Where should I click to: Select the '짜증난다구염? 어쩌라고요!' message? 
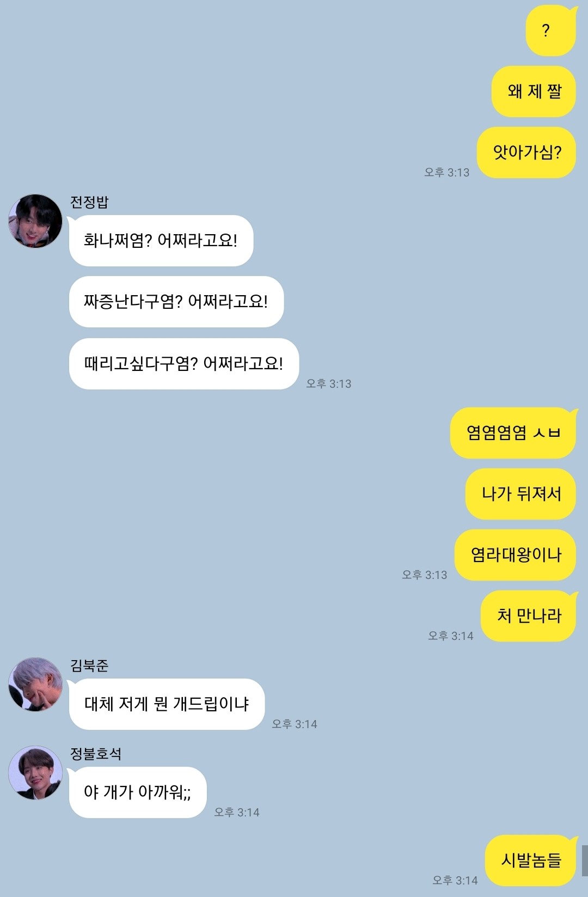176,302
